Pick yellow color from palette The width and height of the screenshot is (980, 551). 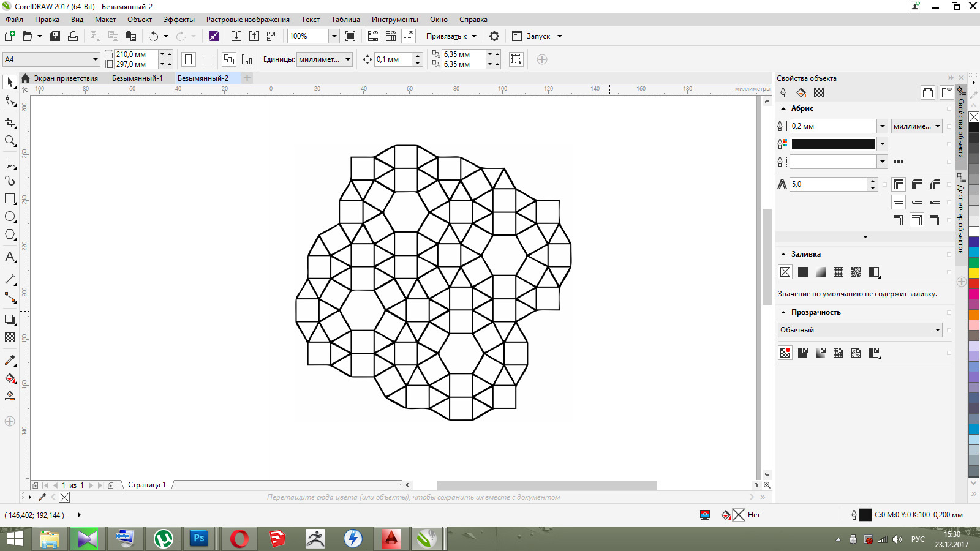(974, 273)
